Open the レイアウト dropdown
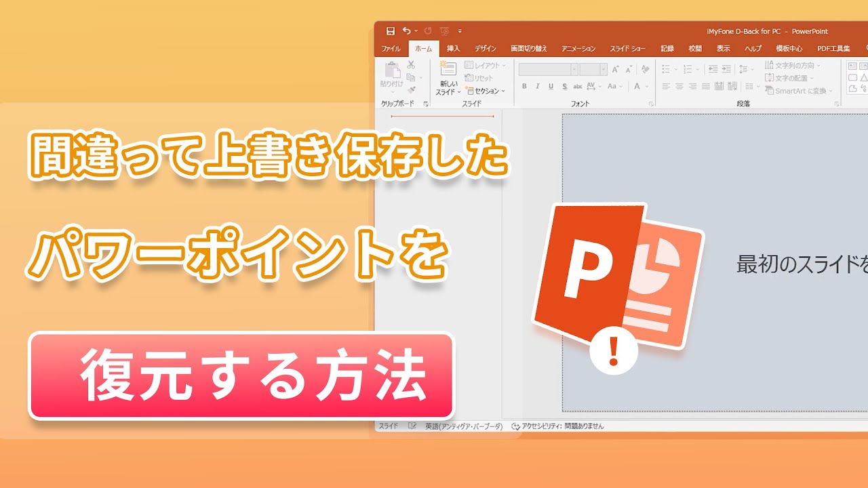868x488 pixels. (486, 65)
